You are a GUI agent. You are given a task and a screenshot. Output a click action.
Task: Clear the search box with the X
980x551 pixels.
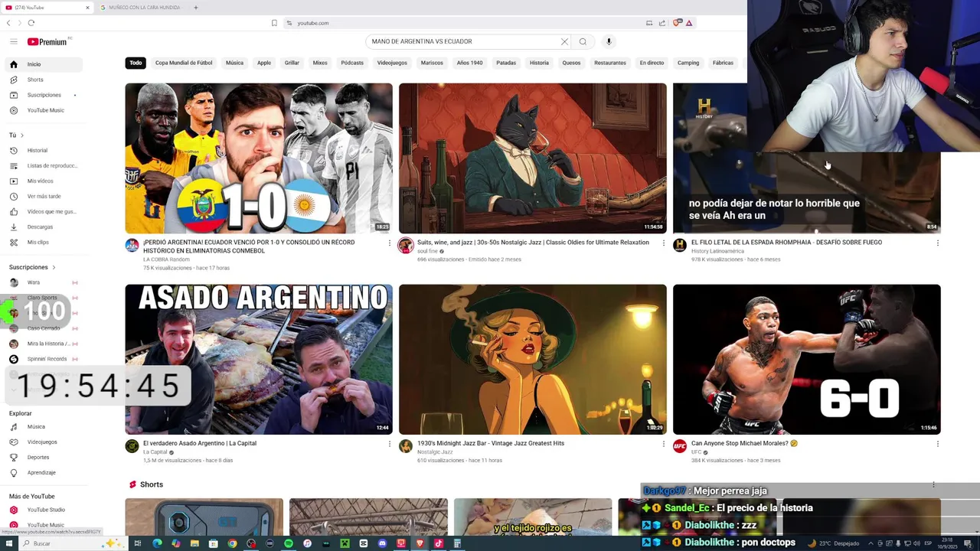pos(564,41)
